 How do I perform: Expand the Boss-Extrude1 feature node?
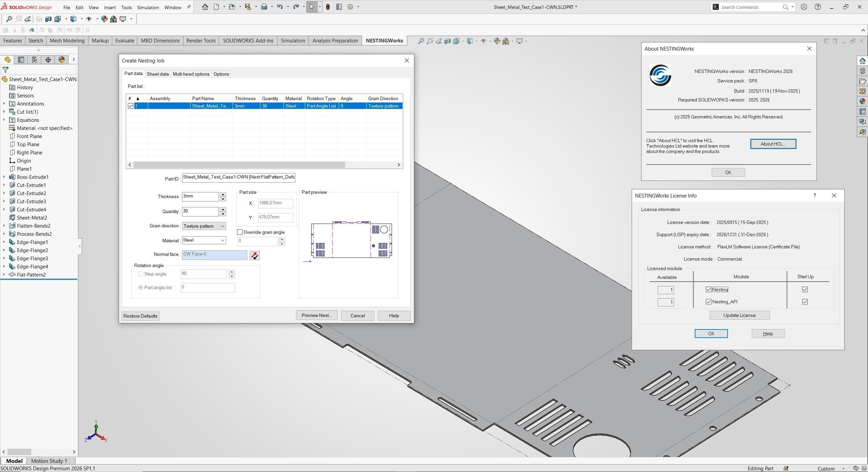point(4,177)
